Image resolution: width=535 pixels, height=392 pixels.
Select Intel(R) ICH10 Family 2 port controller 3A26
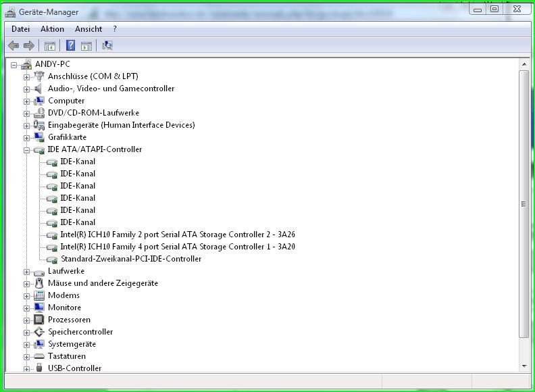pyautogui.click(x=178, y=235)
